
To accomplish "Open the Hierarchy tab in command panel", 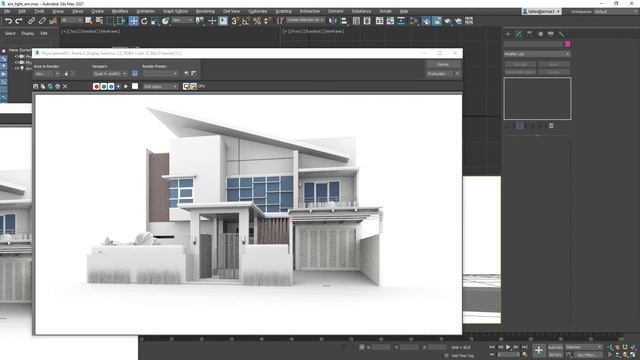I will click(529, 34).
